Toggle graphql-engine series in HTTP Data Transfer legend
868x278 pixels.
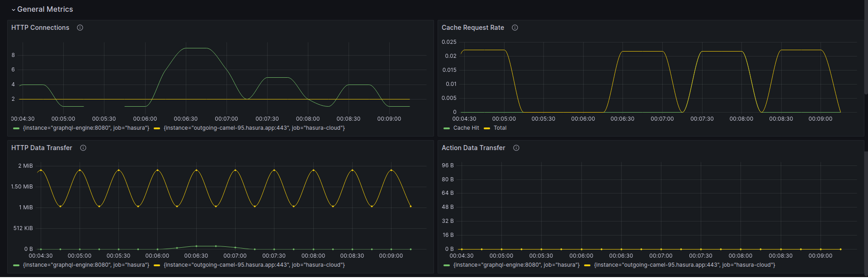click(86, 265)
